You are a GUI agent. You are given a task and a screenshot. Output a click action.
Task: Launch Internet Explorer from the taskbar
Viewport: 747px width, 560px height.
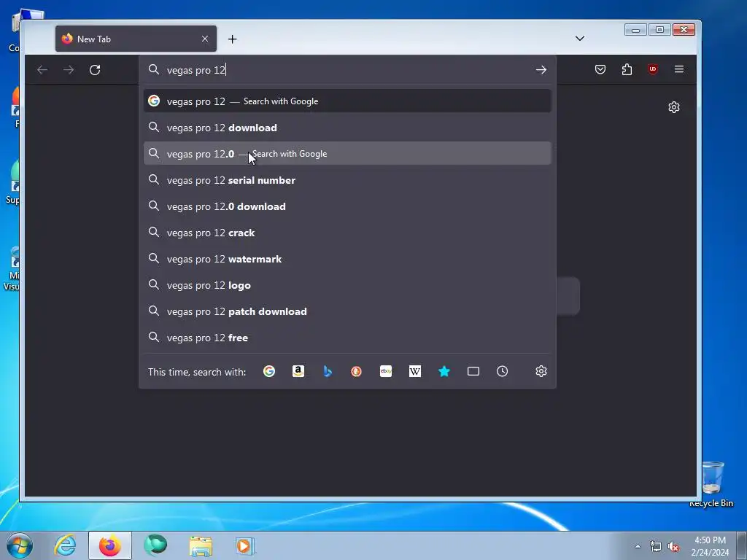[x=65, y=545]
